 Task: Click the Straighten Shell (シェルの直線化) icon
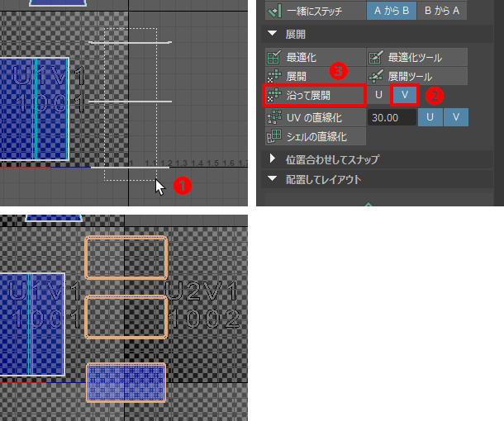[x=273, y=135]
